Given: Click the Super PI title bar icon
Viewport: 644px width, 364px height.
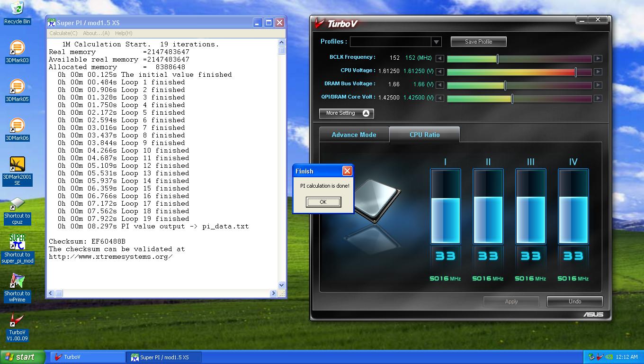Looking at the screenshot, I should click(x=52, y=22).
